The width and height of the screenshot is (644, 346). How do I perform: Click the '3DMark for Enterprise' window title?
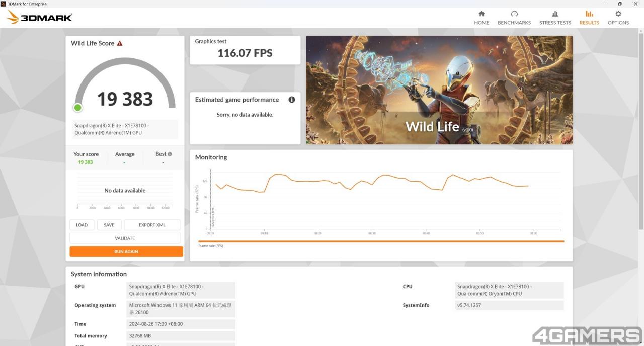[27, 4]
